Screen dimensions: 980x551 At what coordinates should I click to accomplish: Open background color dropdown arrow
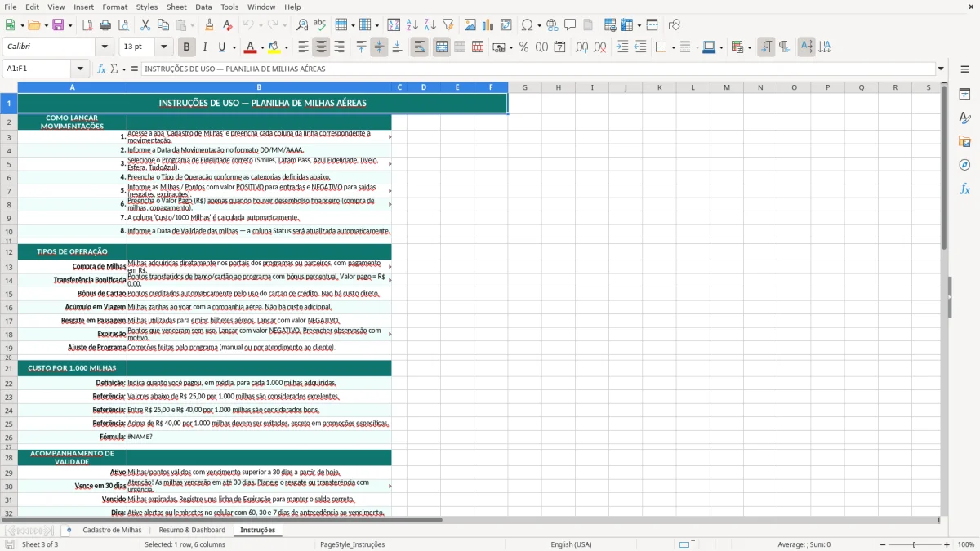pos(286,47)
